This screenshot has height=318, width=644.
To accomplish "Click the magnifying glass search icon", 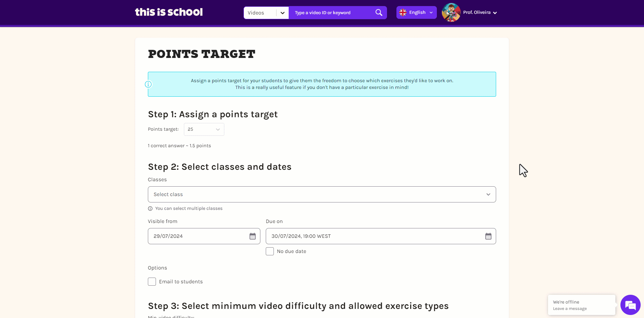I will coord(379,12).
